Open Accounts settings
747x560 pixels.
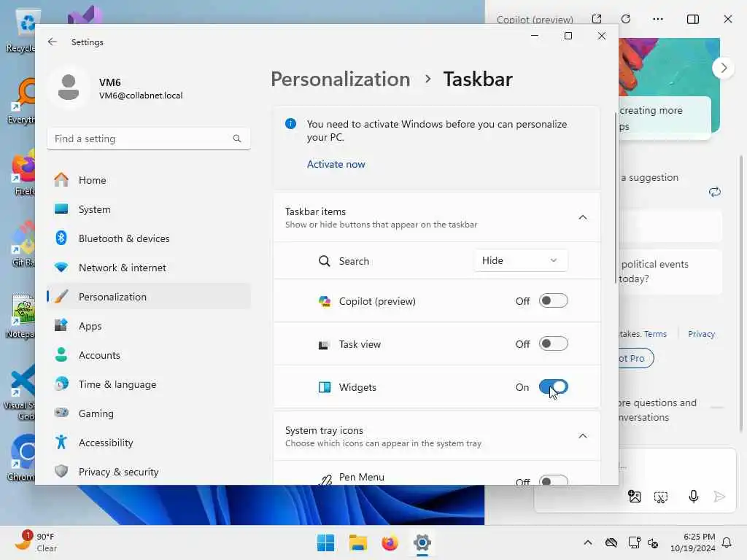pos(149,355)
